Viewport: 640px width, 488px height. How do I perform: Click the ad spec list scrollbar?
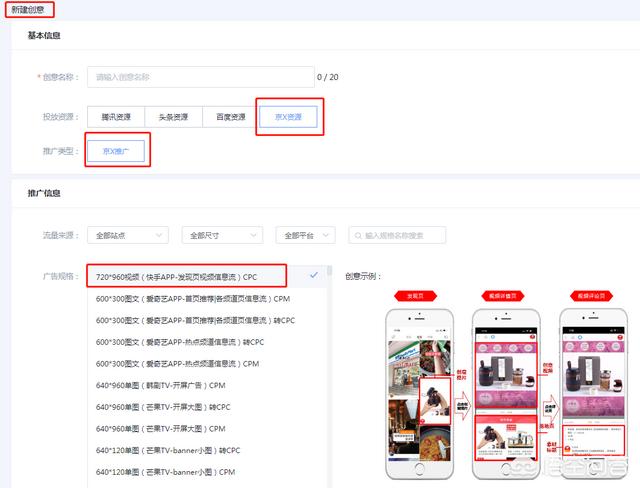coord(329,271)
